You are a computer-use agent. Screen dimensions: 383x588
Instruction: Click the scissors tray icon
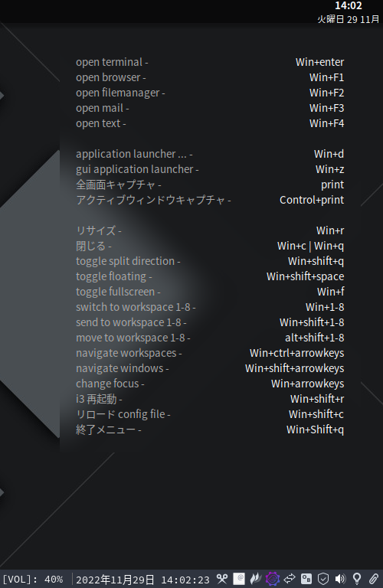pos(222,579)
